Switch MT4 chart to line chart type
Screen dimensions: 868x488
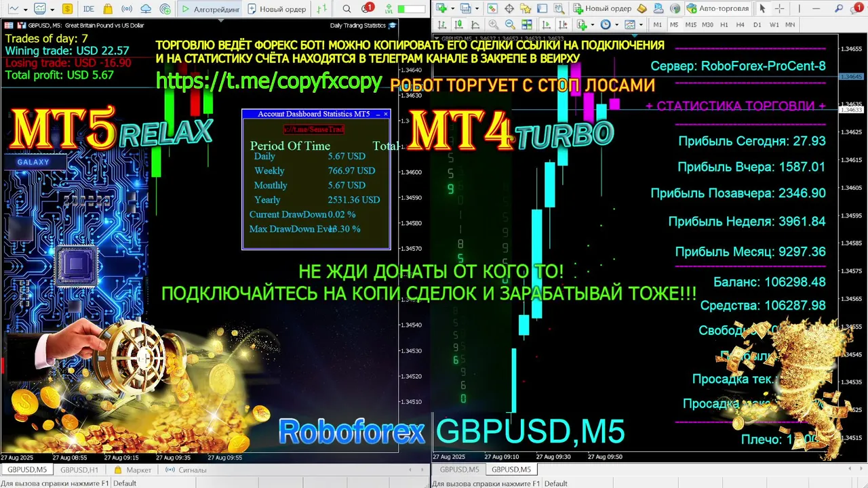pos(475,24)
